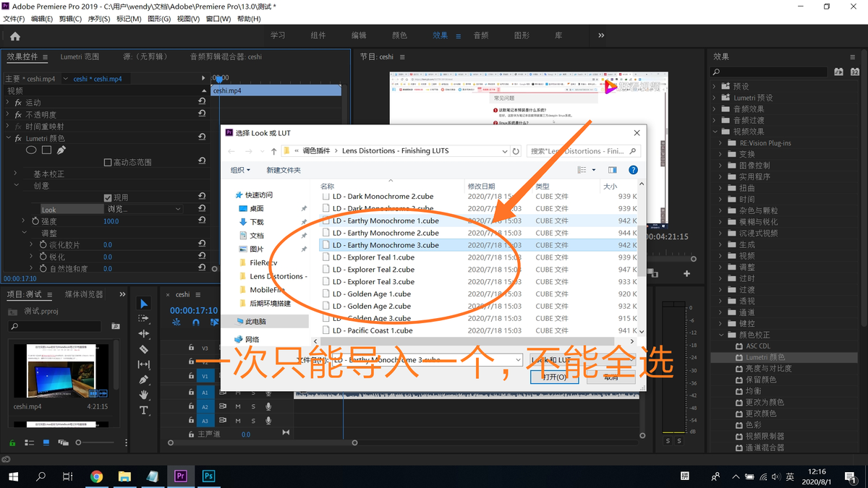Select the Pen tool in timeline toolbox

point(144,380)
